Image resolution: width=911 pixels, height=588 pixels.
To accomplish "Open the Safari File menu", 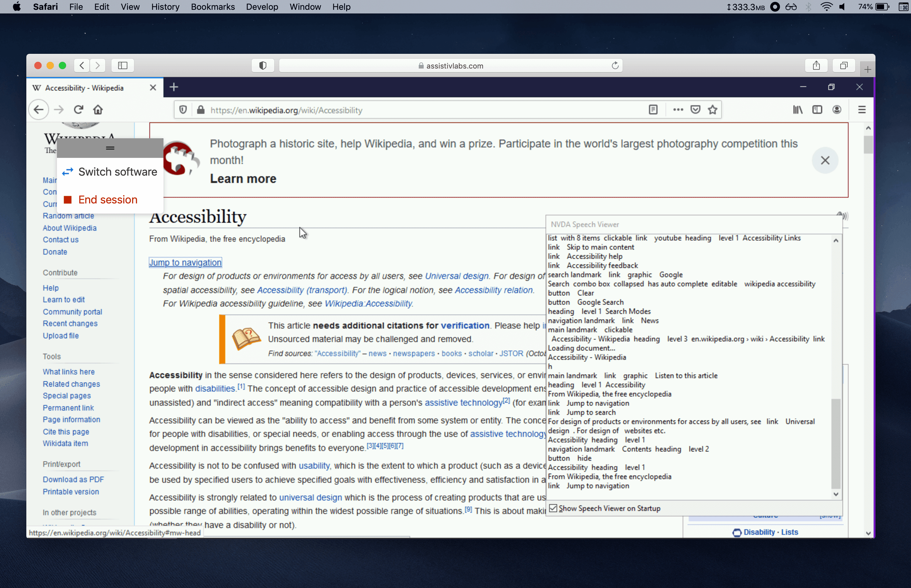I will 76,7.
